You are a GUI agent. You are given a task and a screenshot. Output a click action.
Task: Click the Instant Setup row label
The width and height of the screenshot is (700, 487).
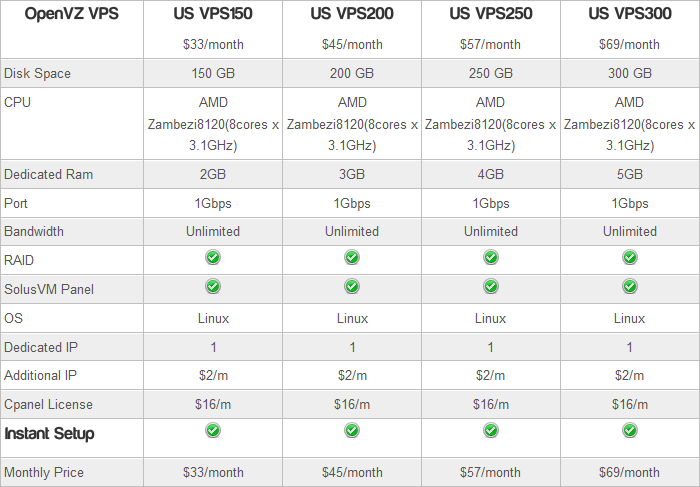(50, 434)
